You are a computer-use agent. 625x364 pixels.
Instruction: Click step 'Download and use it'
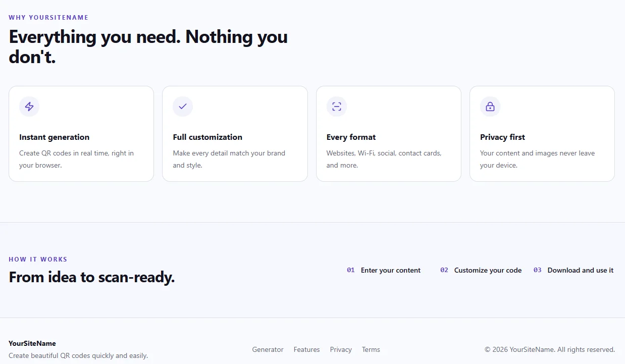coord(581,270)
